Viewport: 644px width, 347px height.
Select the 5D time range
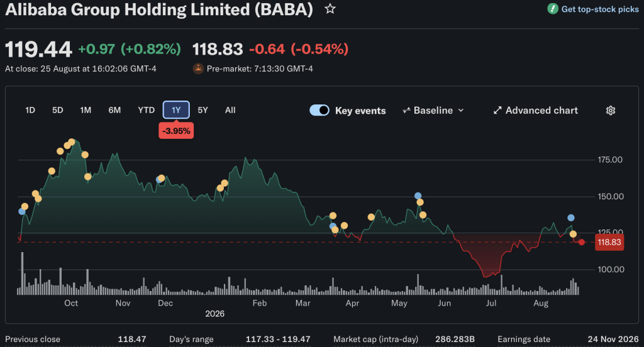pyautogui.click(x=57, y=110)
